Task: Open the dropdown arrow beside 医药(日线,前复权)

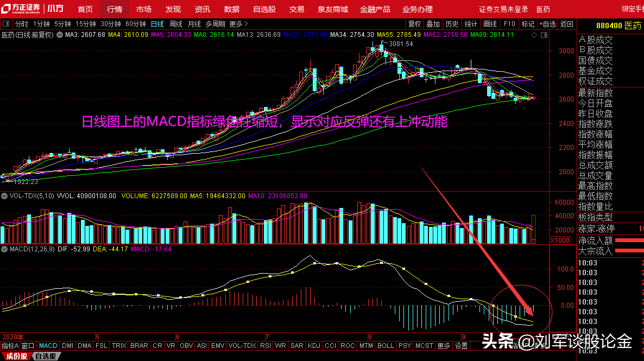Action: tap(60, 35)
